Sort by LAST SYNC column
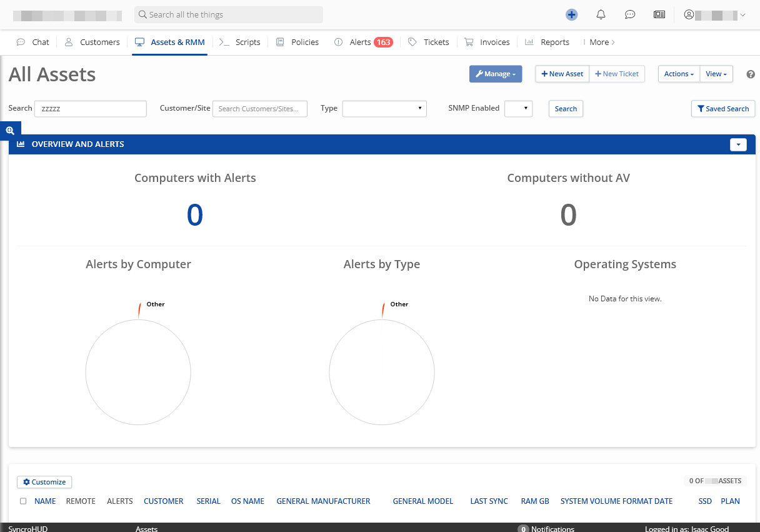The width and height of the screenshot is (760, 532). click(x=489, y=501)
